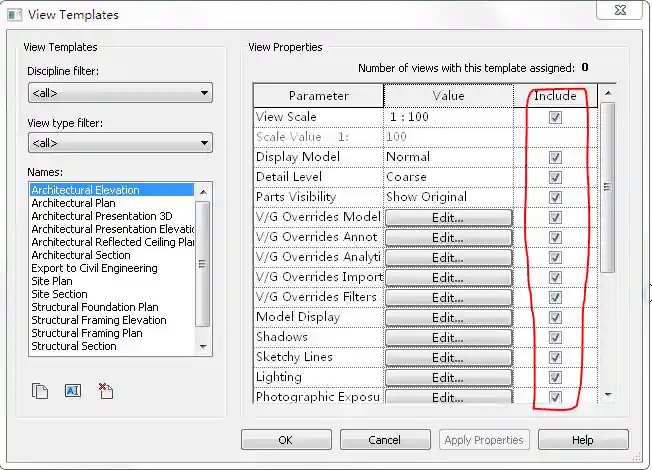Click Edit button for Sketchy Lines
The image size is (652, 470).
pyautogui.click(x=447, y=357)
